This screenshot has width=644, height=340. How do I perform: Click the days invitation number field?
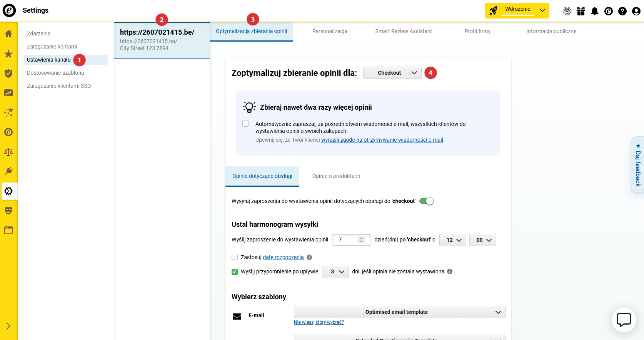click(351, 240)
